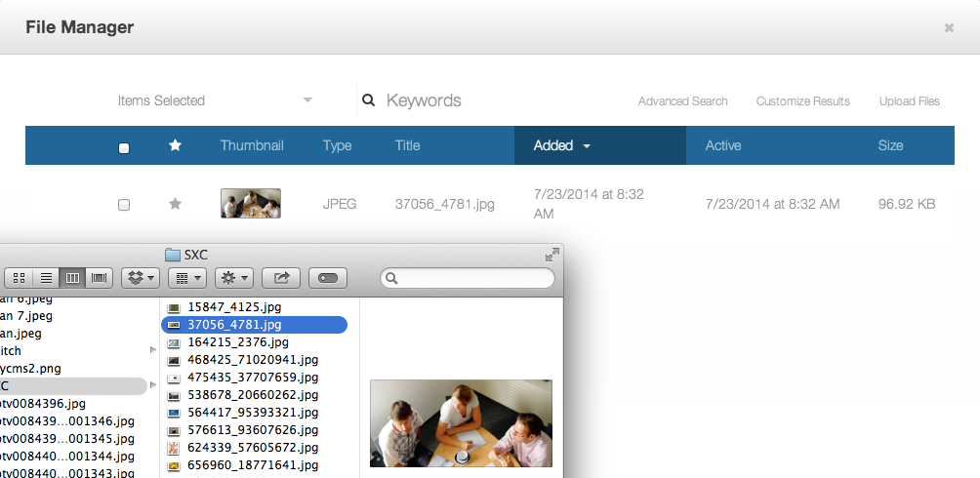Click the Finder edit tags button
This screenshot has height=478, width=980.
point(328,278)
